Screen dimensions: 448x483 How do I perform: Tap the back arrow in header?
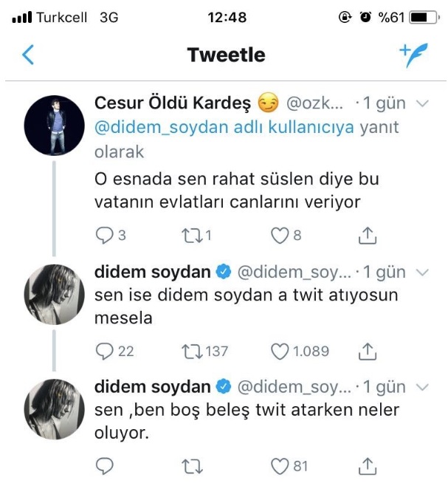pos(28,55)
